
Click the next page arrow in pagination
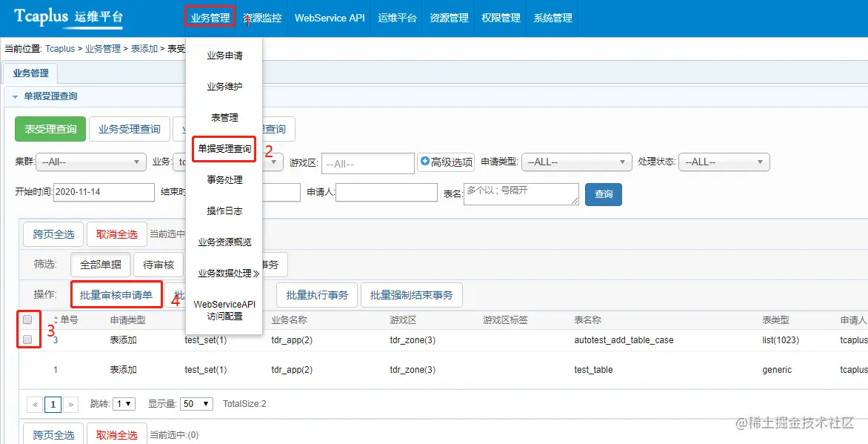pos(71,404)
